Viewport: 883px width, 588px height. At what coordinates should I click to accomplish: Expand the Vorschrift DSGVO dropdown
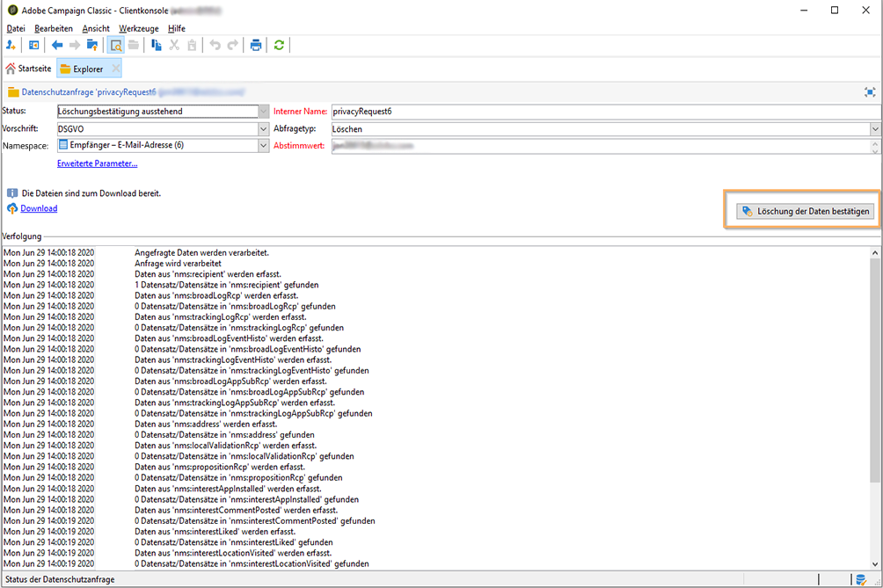pyautogui.click(x=264, y=129)
